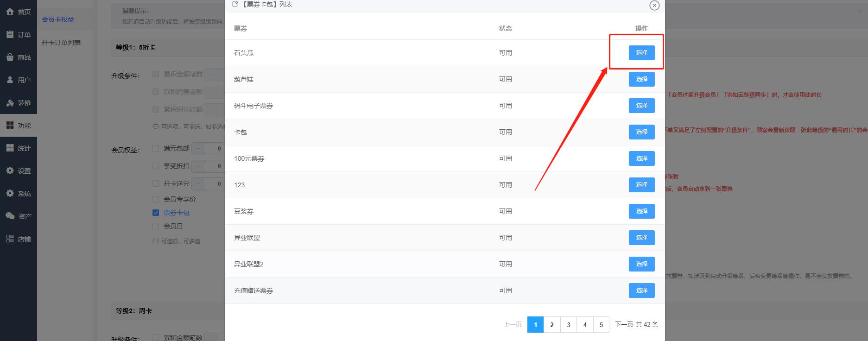Enable the 会员日 checkbox
The image size is (868, 341).
tap(156, 226)
